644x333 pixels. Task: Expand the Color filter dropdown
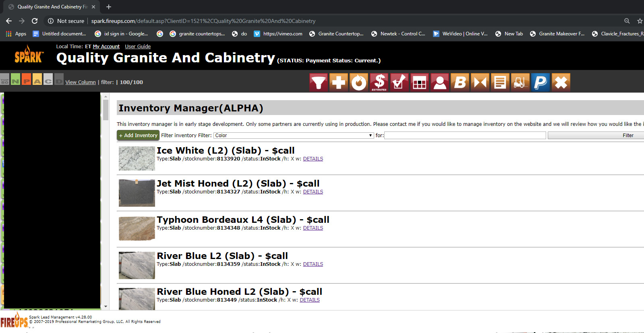tap(293, 136)
